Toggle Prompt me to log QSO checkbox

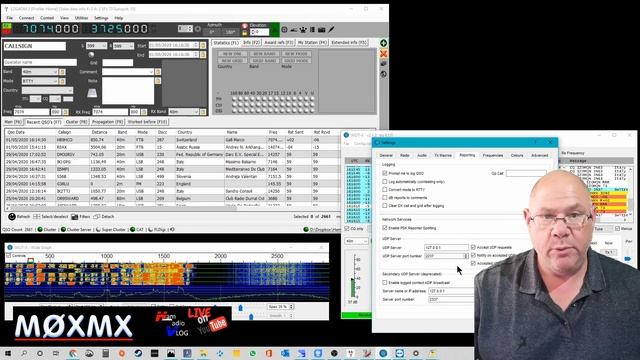coord(385,173)
